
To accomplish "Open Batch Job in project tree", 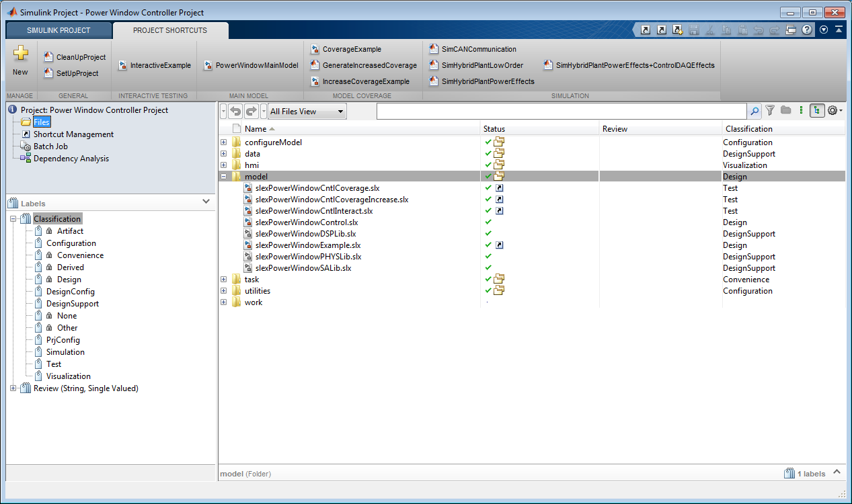I will tap(50, 146).
